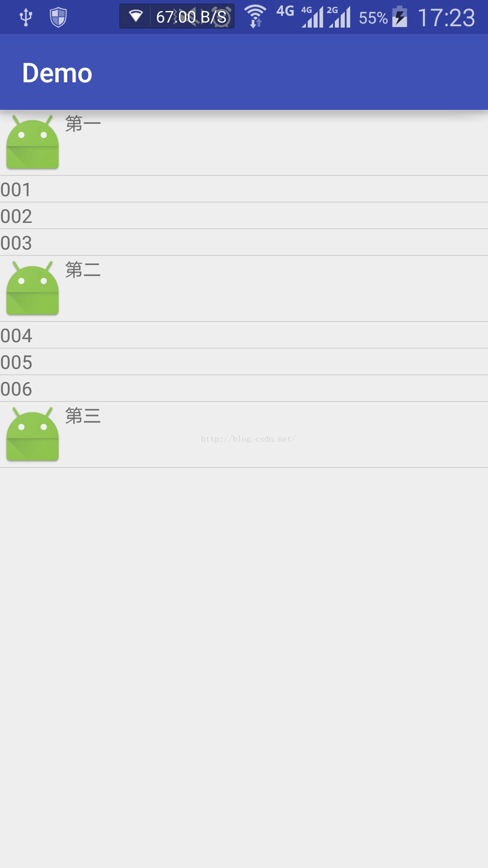Tap the Demo title in app bar

[57, 73]
